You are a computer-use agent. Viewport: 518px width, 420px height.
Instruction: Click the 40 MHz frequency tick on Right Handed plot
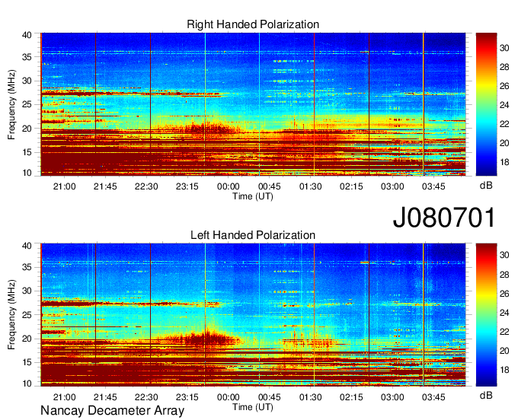(x=27, y=35)
